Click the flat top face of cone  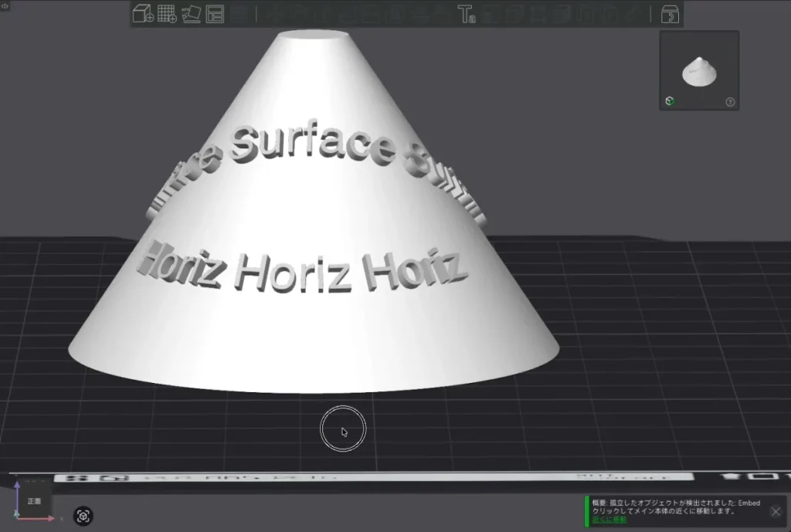(314, 34)
